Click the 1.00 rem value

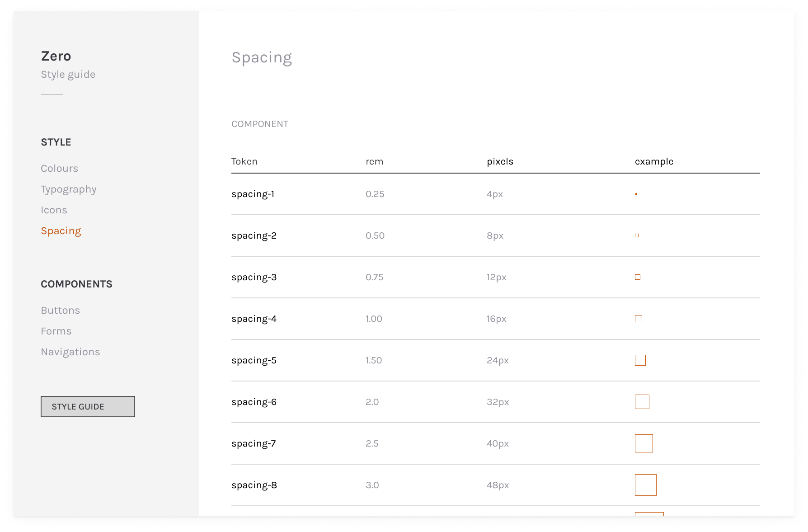point(374,319)
